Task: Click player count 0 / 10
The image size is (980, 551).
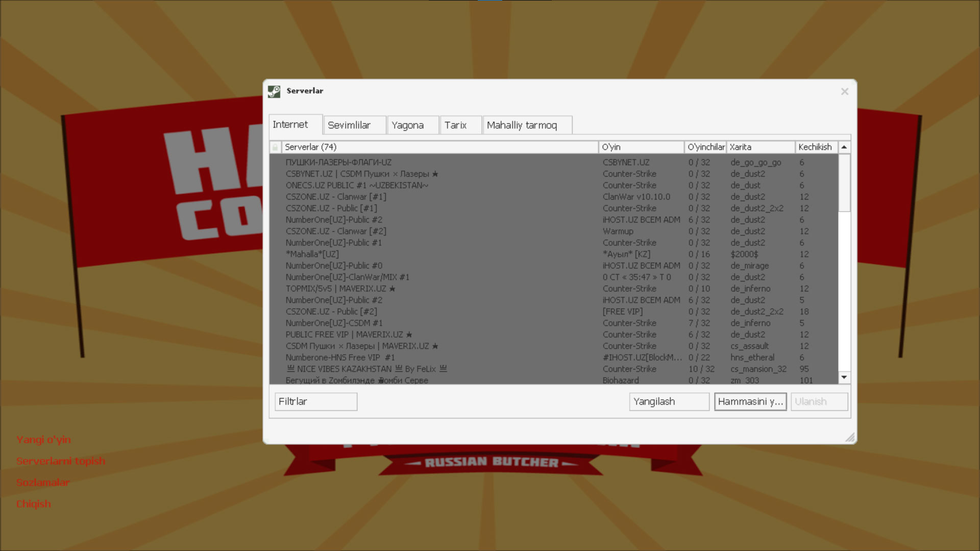Action: (699, 289)
